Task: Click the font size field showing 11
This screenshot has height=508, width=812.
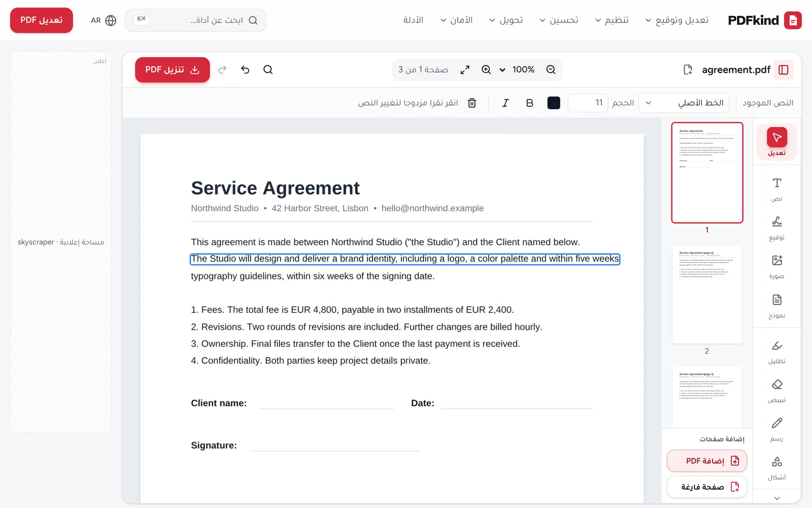Action: click(588, 103)
